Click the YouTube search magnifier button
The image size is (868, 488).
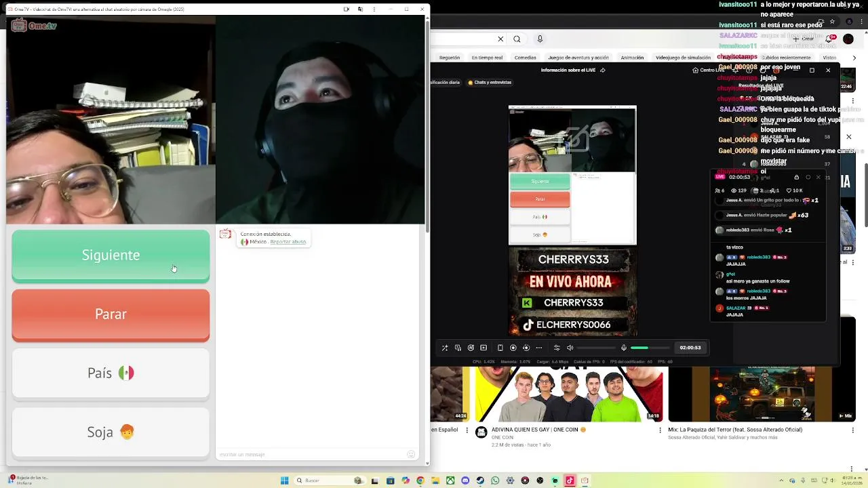point(517,39)
